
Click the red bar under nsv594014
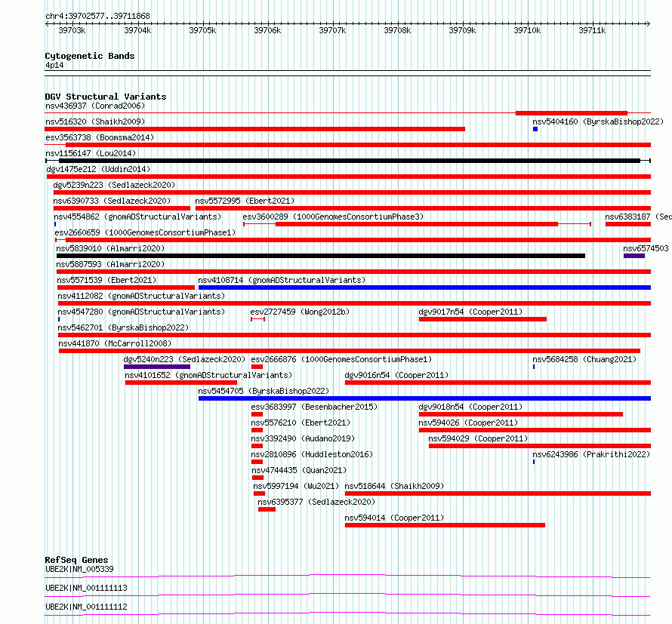coord(445,525)
